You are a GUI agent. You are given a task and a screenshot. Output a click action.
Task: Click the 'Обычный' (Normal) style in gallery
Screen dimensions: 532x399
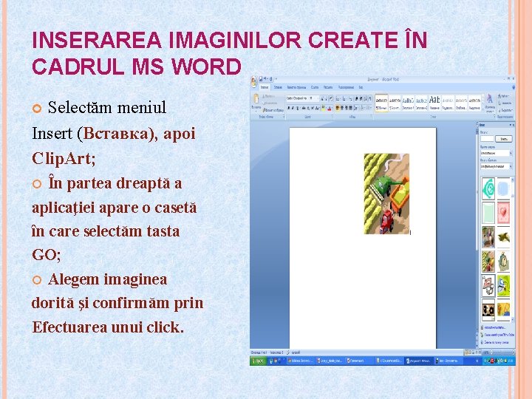pyautogui.click(x=381, y=103)
